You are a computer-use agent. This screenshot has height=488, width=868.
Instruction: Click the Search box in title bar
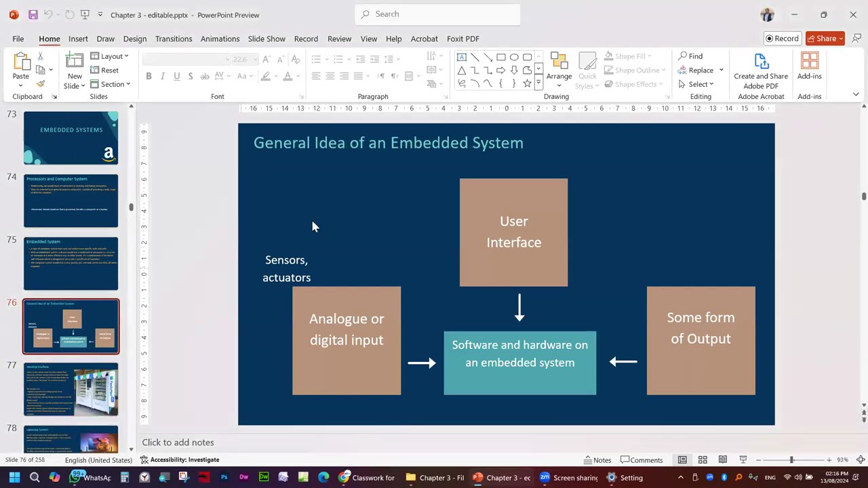coord(437,14)
